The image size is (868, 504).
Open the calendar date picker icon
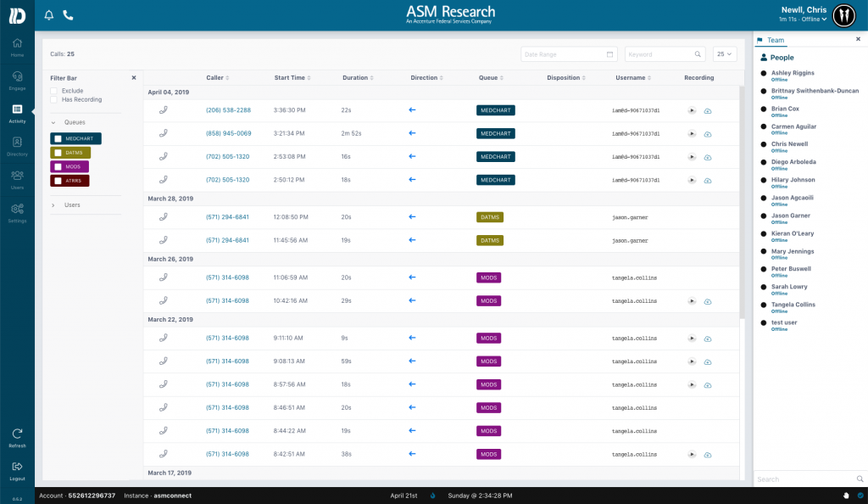point(609,54)
